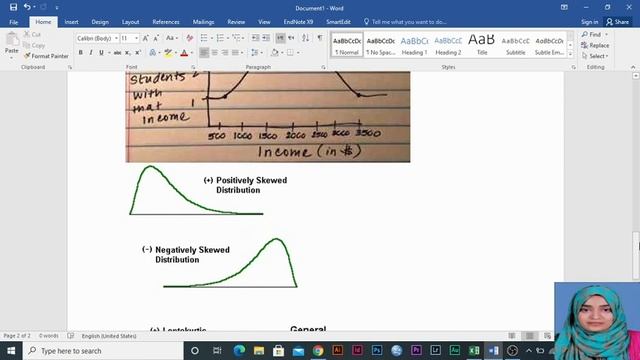Apply the red font color
Image resolution: width=640 pixels, height=360 pixels.
(184, 53)
